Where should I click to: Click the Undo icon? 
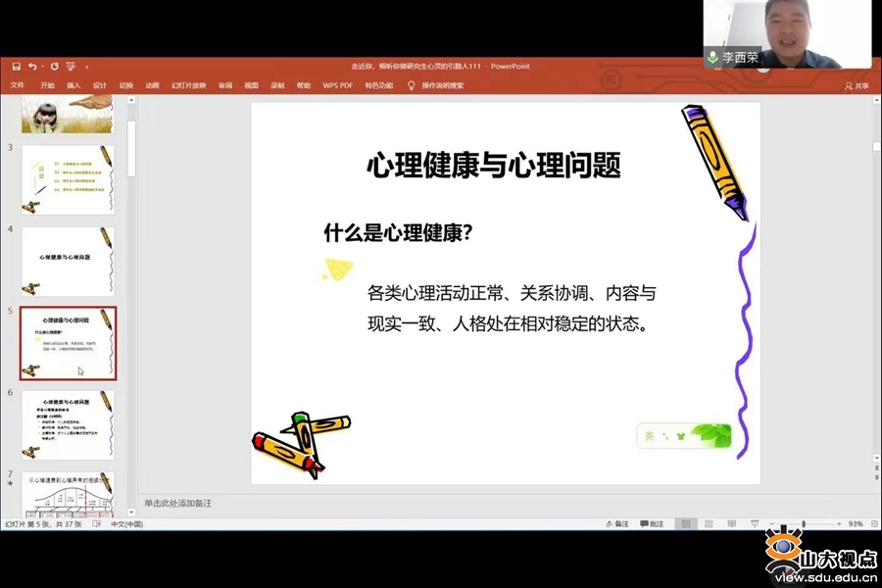pyautogui.click(x=33, y=66)
